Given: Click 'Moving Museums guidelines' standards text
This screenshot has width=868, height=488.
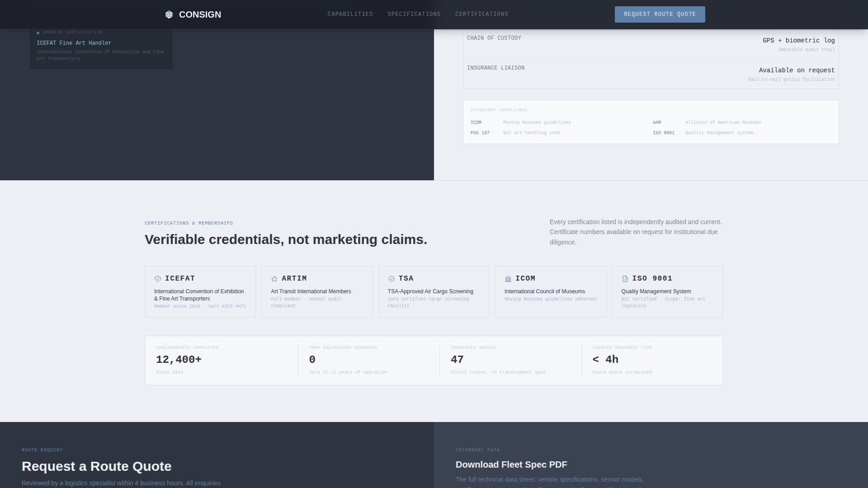Looking at the screenshot, I should click(537, 122).
